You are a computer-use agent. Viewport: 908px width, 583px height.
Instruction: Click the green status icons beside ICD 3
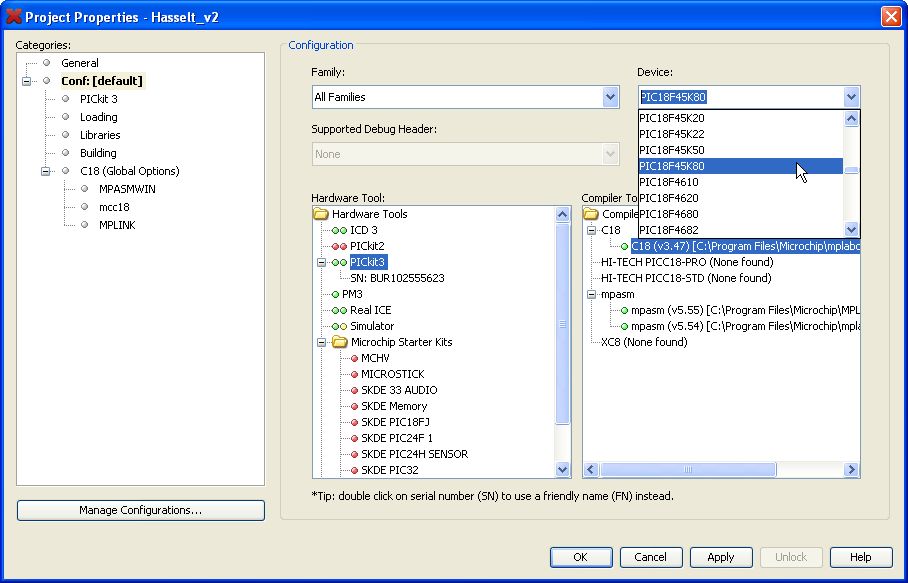pyautogui.click(x=339, y=230)
